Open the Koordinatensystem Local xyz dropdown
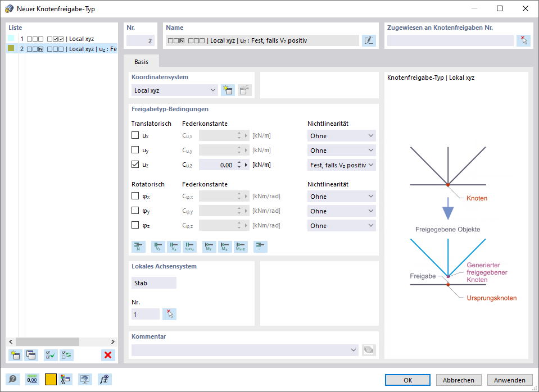The width and height of the screenshot is (539, 392). pos(175,90)
